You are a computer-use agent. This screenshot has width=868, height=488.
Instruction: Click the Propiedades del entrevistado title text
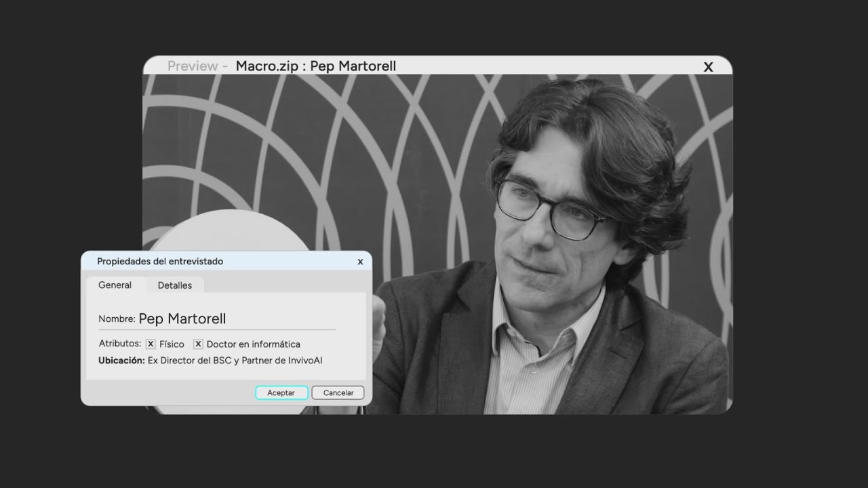160,262
